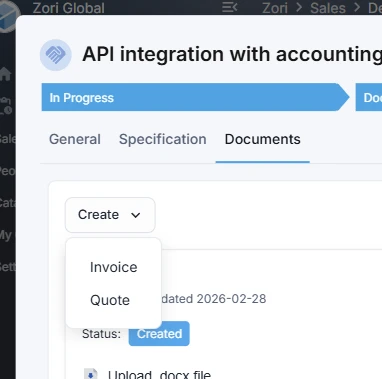Image resolution: width=382 pixels, height=379 pixels.
Task: Open the Sales breadcrumb link
Action: (x=328, y=8)
